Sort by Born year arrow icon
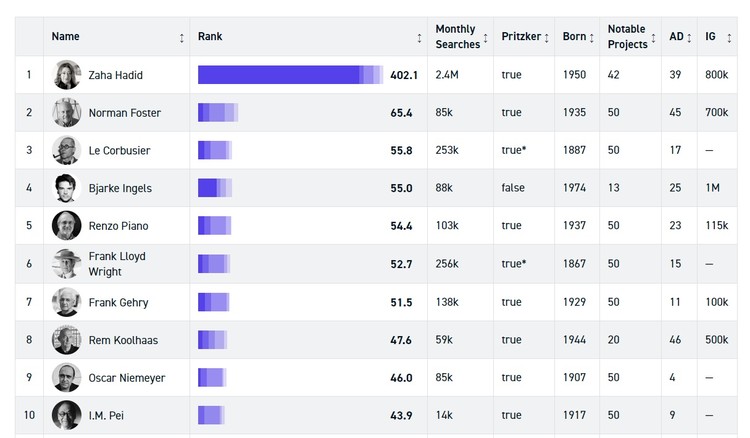This screenshot has width=750, height=438. 592,38
